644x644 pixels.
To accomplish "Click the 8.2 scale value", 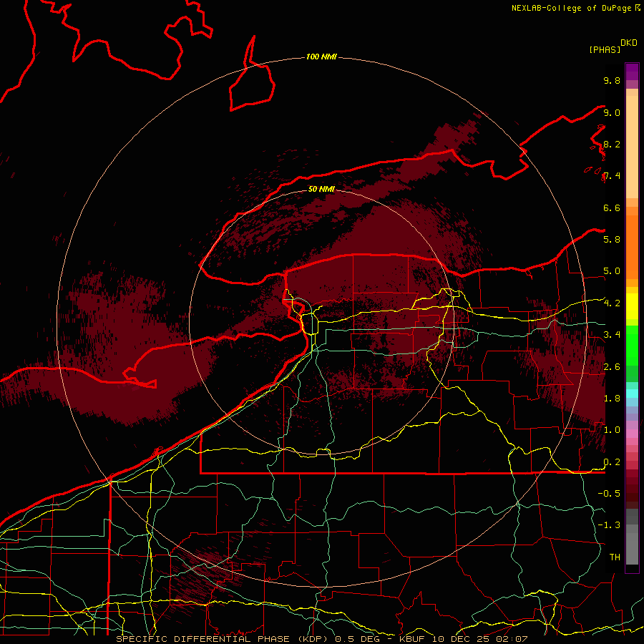I will pyautogui.click(x=612, y=144).
